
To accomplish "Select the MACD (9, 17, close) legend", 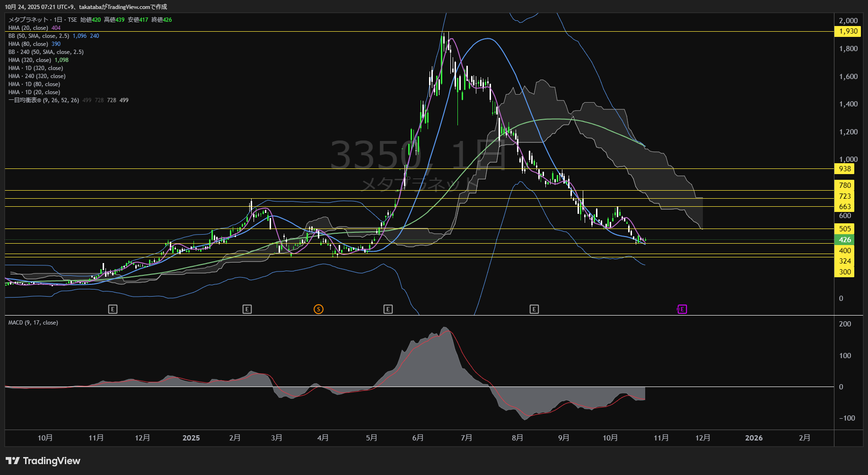I will (x=33, y=323).
